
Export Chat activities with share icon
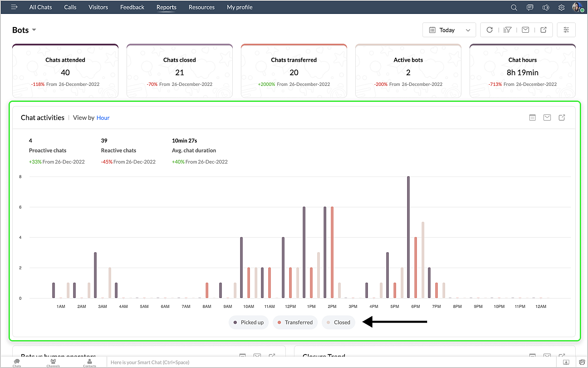tap(562, 118)
